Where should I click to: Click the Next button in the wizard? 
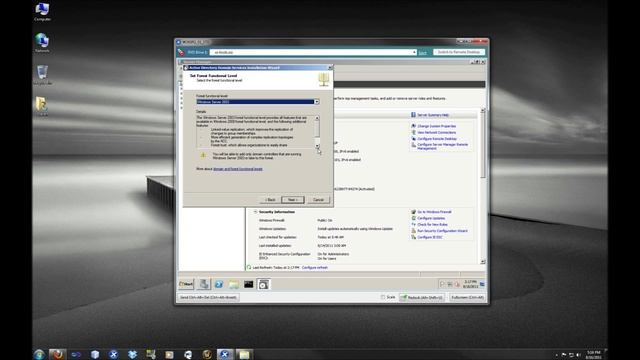click(293, 200)
